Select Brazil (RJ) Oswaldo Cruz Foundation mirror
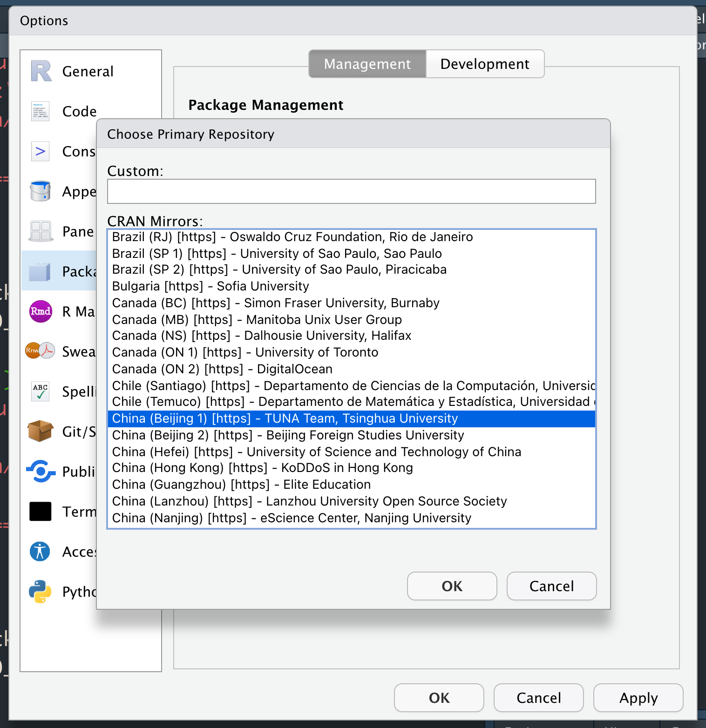Screen dimensions: 706x728 click(x=352, y=237)
